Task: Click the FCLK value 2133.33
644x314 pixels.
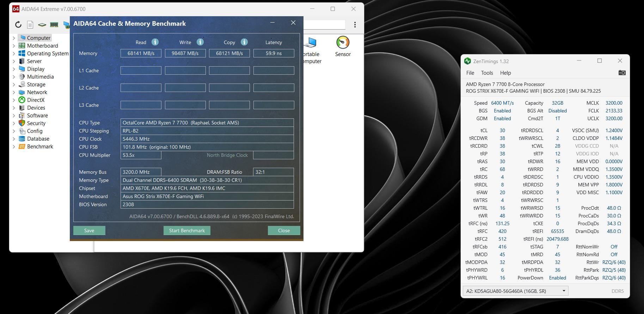Action: 614,111
